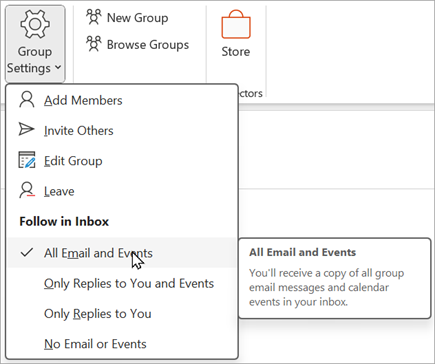Choose Invite Others from the menu

(x=79, y=131)
